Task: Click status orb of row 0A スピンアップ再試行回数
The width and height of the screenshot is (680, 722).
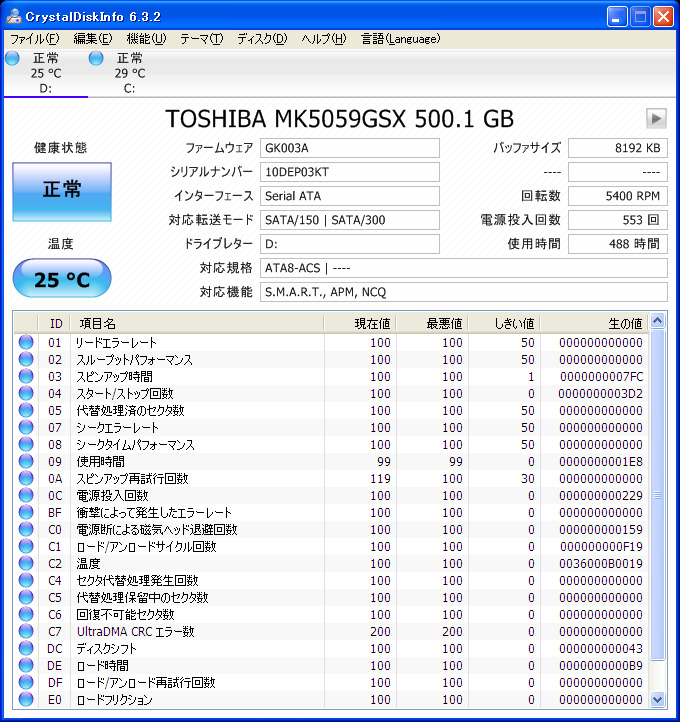Action: tap(26, 478)
